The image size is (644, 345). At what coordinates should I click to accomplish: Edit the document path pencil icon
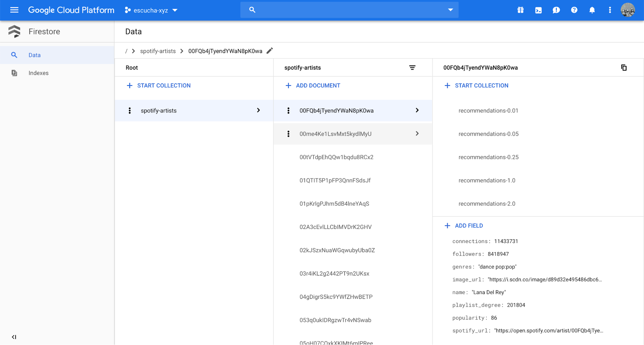270,51
